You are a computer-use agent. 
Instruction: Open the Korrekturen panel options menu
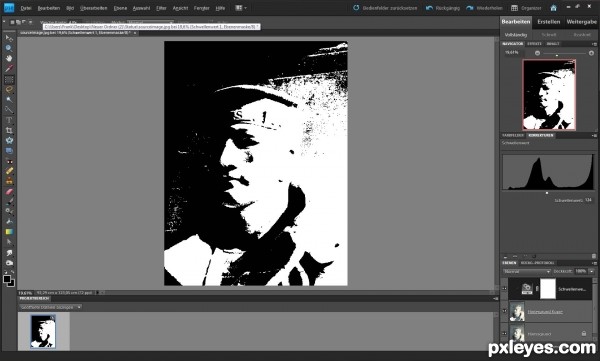[x=594, y=136]
